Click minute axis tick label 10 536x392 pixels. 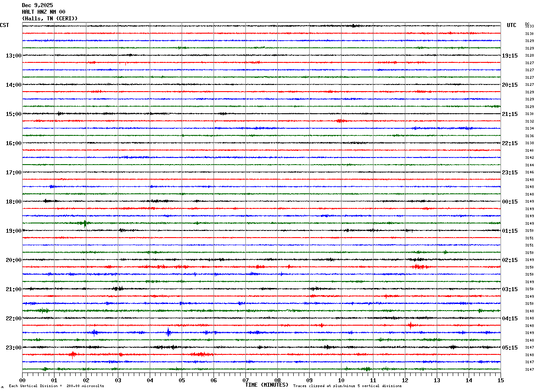341,380
